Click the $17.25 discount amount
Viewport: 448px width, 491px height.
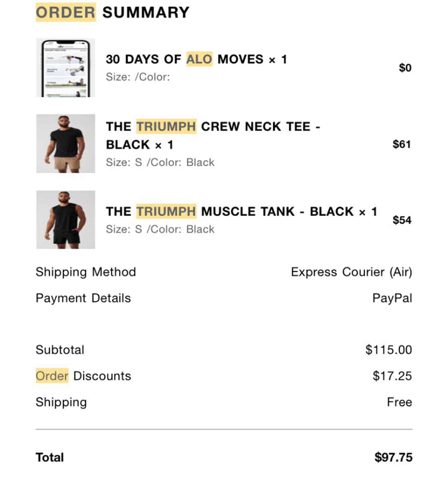point(392,376)
